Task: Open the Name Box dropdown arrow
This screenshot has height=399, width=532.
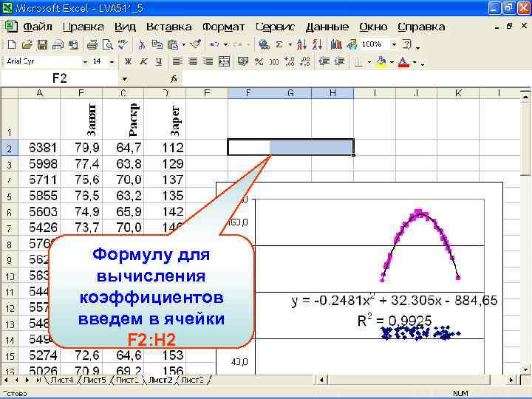Action: 125,79
